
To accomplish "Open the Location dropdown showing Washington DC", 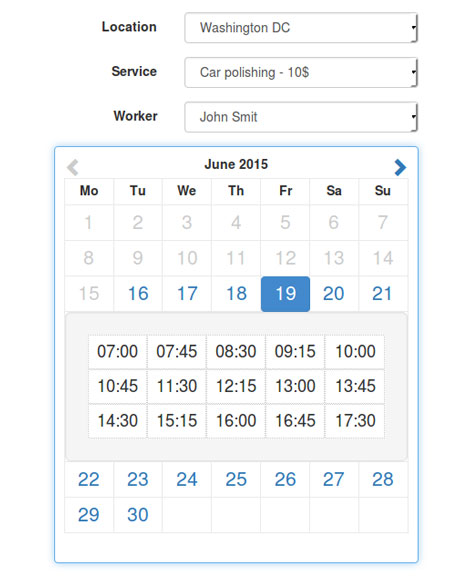I will coord(301,28).
